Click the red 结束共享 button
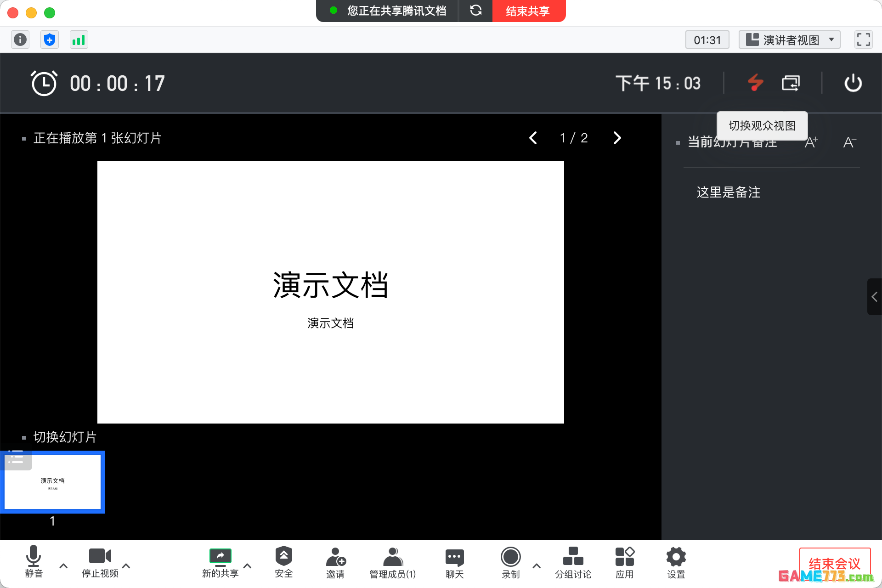Viewport: 882px width, 588px height. tap(528, 11)
